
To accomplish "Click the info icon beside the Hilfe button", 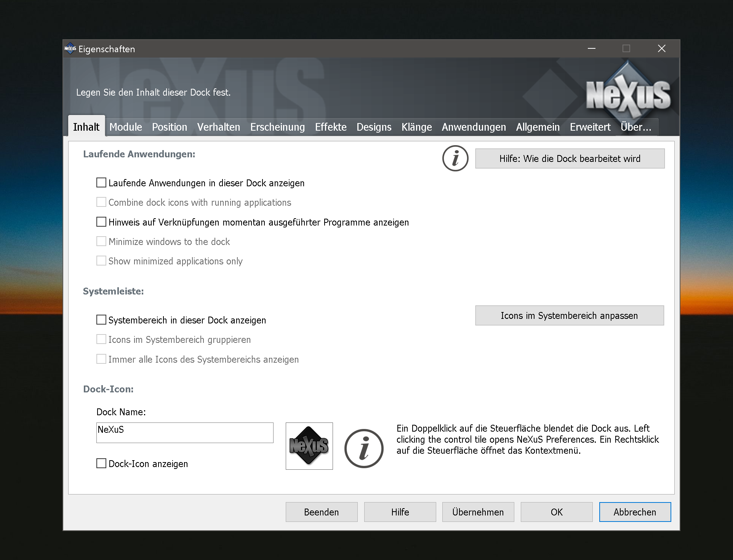I will (455, 158).
